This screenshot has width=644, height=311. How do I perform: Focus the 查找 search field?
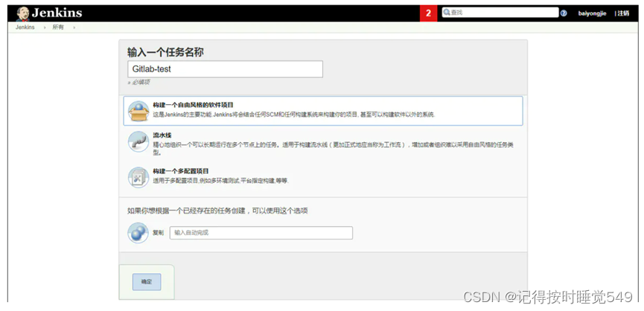pyautogui.click(x=500, y=13)
